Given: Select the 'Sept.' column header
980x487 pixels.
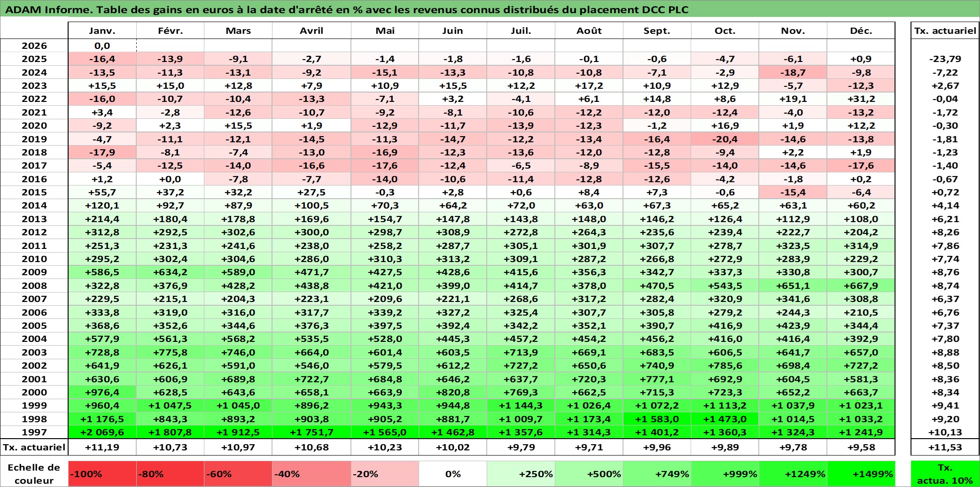Looking at the screenshot, I should pos(657,31).
